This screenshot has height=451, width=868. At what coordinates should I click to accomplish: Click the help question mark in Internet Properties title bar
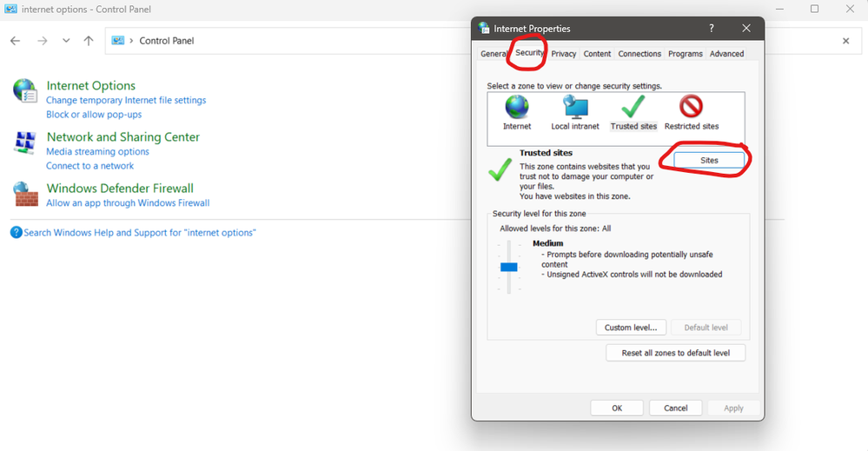point(712,28)
